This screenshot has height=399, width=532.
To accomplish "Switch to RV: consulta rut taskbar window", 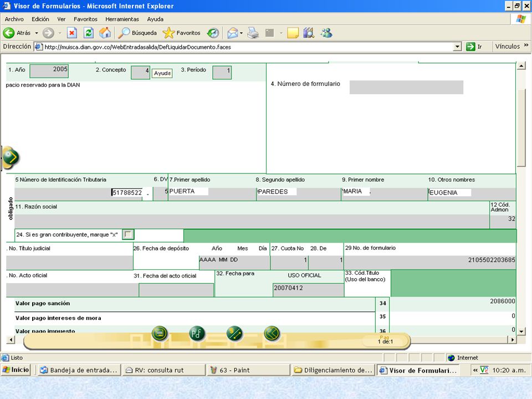I will click(164, 370).
